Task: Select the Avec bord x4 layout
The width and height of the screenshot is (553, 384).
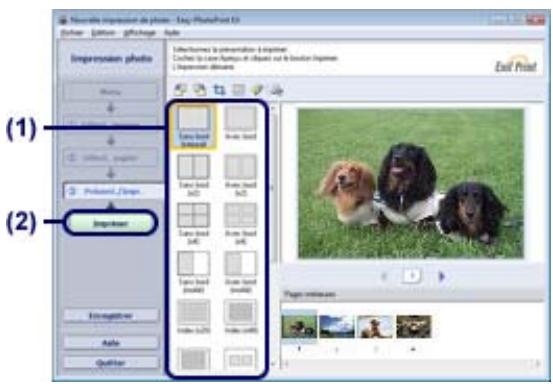Action: coord(241,224)
